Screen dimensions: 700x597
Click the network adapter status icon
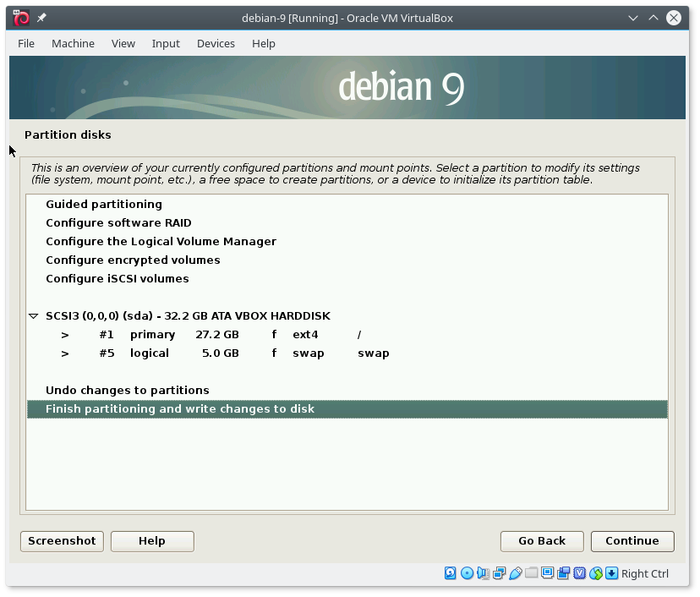499,573
